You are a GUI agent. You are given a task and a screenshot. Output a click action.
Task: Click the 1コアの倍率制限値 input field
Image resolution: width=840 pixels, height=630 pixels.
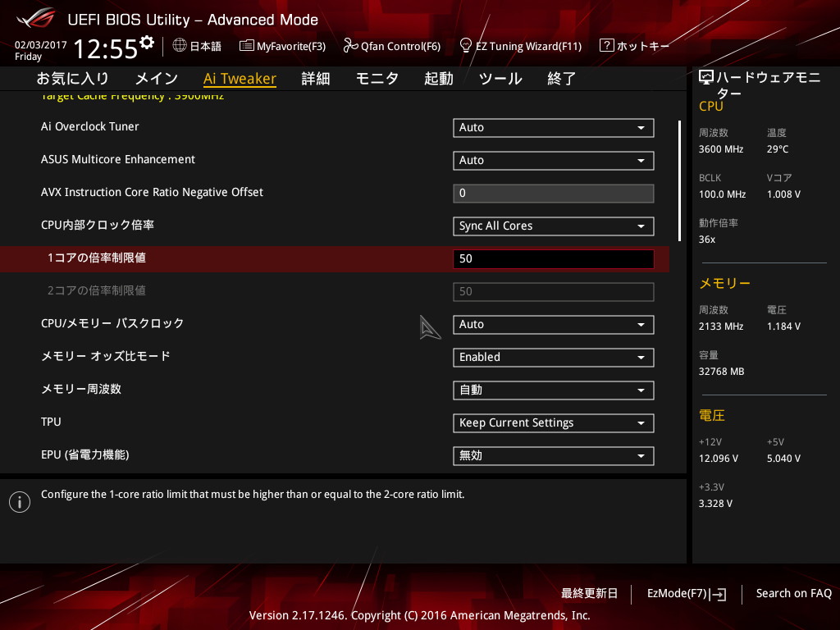click(554, 258)
